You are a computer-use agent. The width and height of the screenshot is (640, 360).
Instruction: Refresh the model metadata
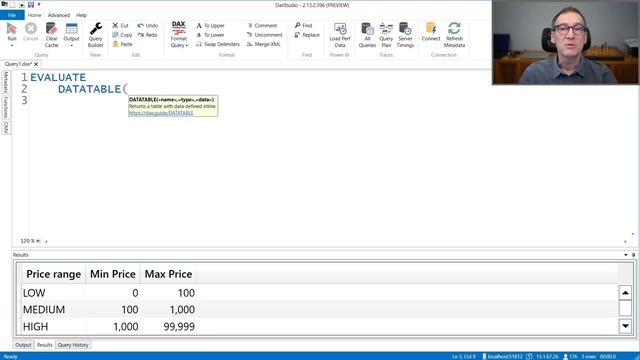tap(454, 35)
